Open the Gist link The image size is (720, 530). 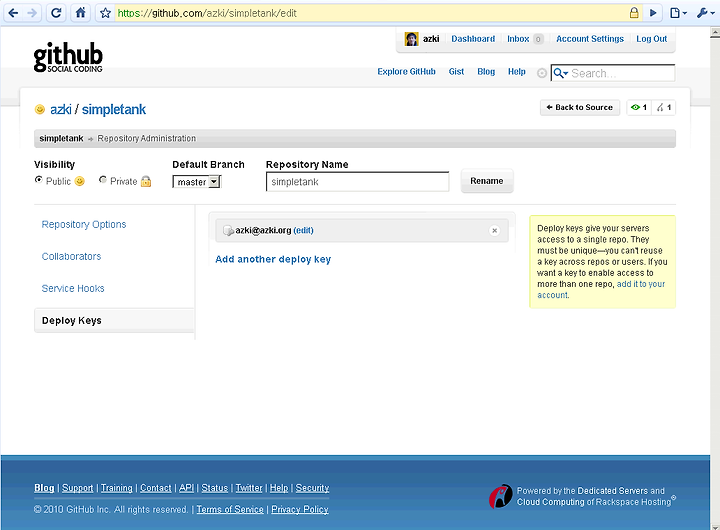click(456, 72)
